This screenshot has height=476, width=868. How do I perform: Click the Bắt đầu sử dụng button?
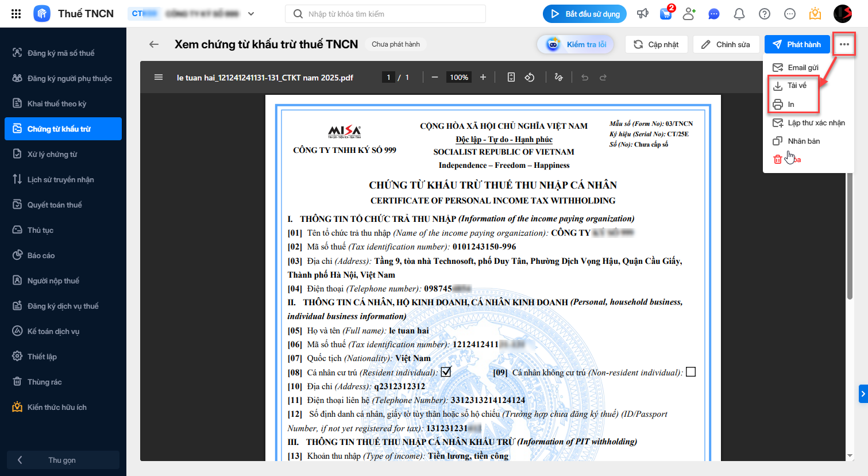(585, 14)
